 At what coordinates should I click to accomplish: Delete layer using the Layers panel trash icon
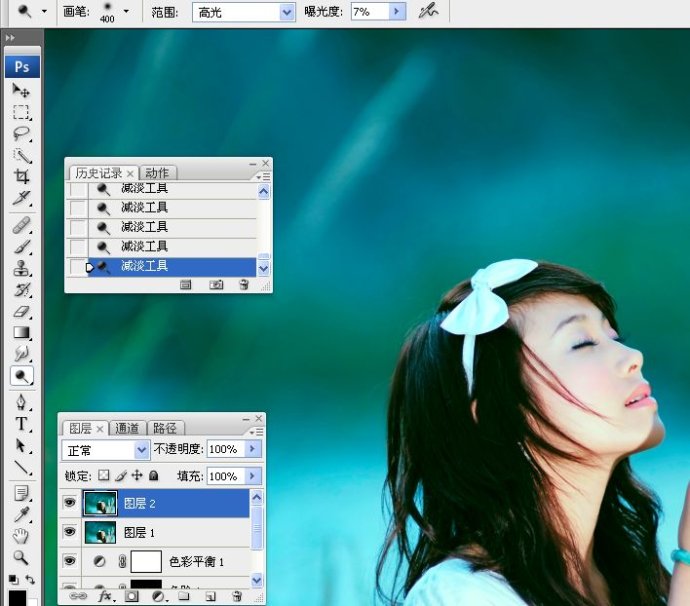pyautogui.click(x=237, y=596)
